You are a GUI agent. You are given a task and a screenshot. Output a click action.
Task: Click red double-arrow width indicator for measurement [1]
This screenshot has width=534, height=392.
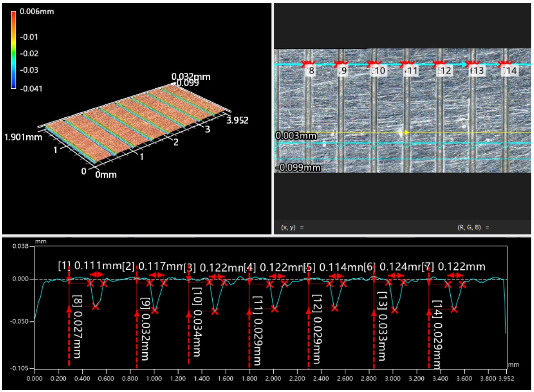click(x=97, y=275)
